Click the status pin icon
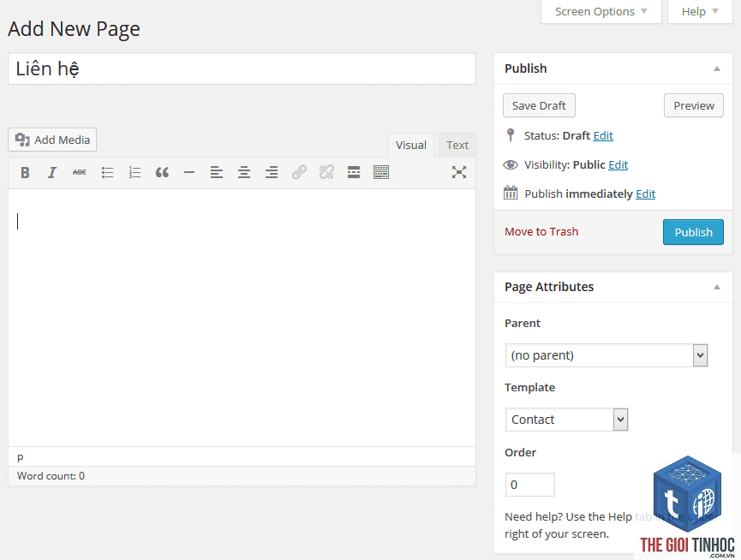Viewport: 741px width, 560px height. tap(511, 135)
